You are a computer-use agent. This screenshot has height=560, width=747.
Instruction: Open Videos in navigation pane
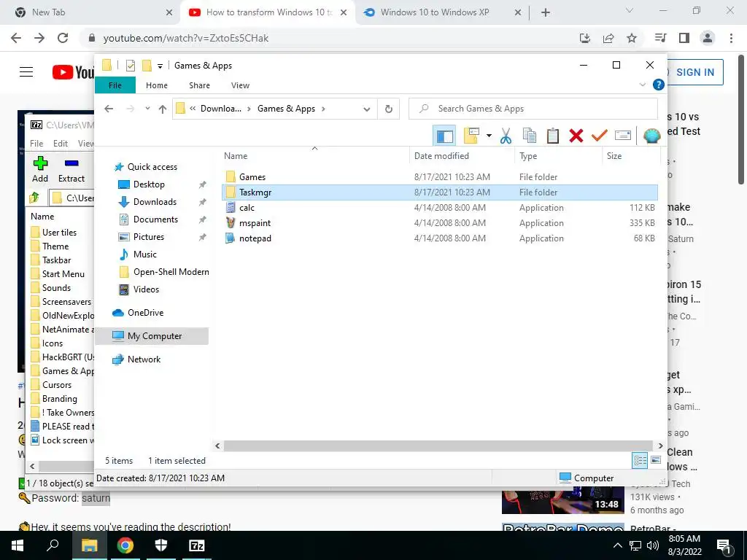coord(146,289)
